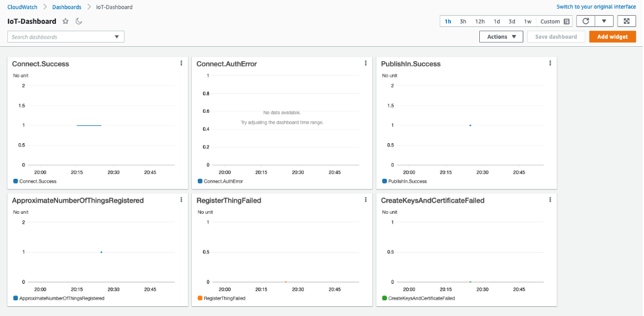
Task: Click the RegisterThingFailed widget title
Action: pos(229,201)
